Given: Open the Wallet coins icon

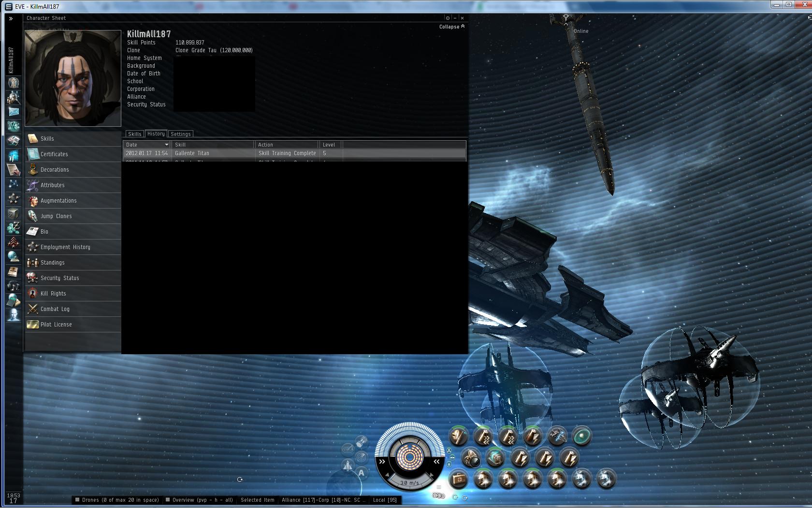Looking at the screenshot, I should (14, 228).
